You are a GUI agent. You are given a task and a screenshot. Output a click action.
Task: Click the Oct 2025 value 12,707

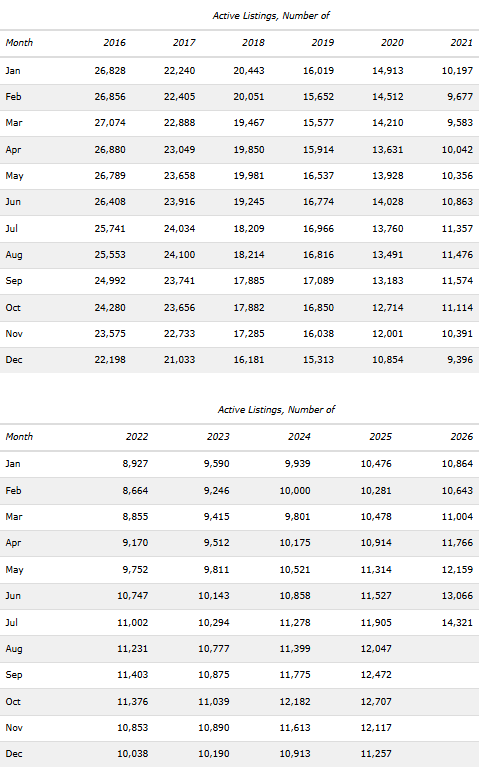pyautogui.click(x=376, y=701)
